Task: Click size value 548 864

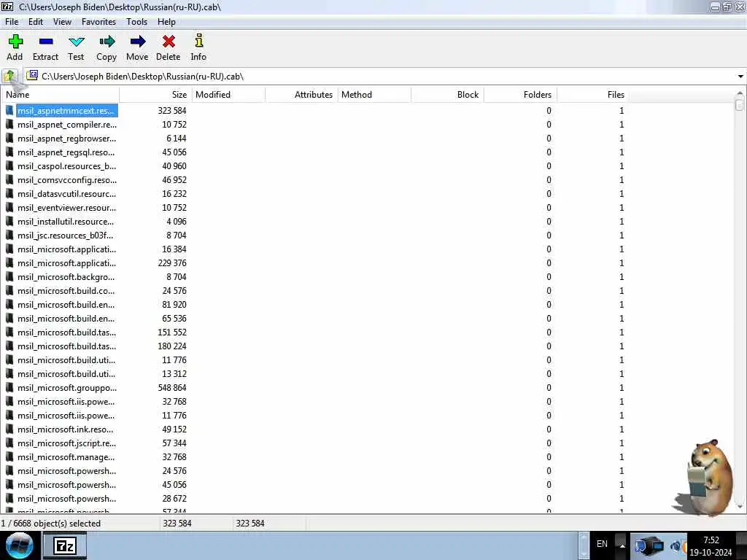Action: coord(172,388)
